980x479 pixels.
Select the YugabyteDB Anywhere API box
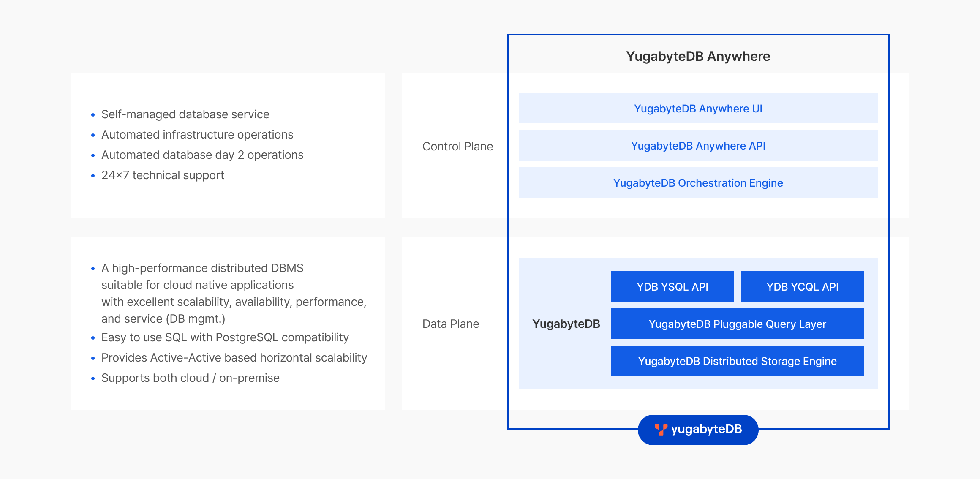(698, 146)
